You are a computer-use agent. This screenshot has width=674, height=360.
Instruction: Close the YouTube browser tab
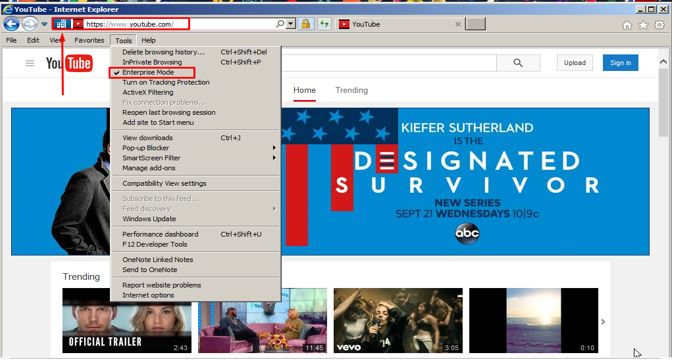(458, 24)
